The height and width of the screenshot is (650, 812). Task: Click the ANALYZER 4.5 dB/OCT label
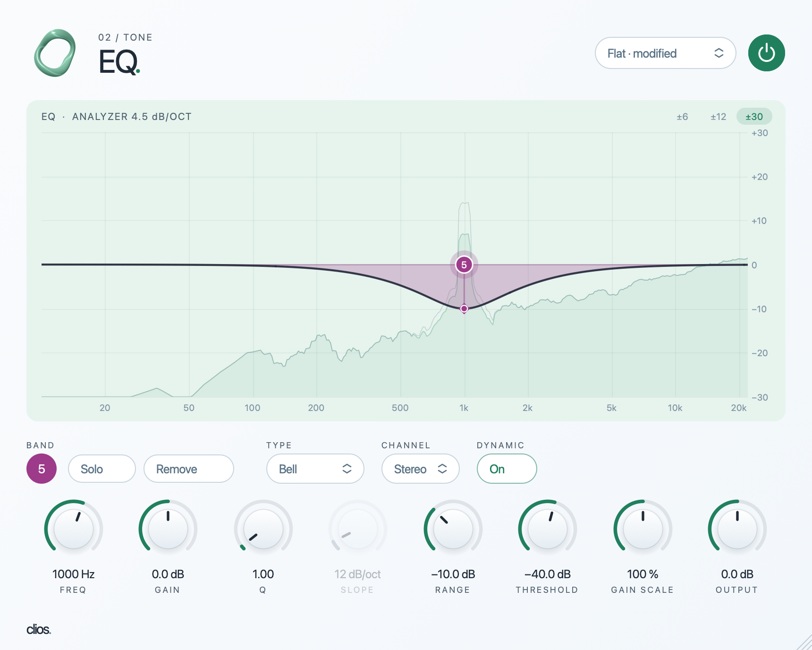[132, 117]
